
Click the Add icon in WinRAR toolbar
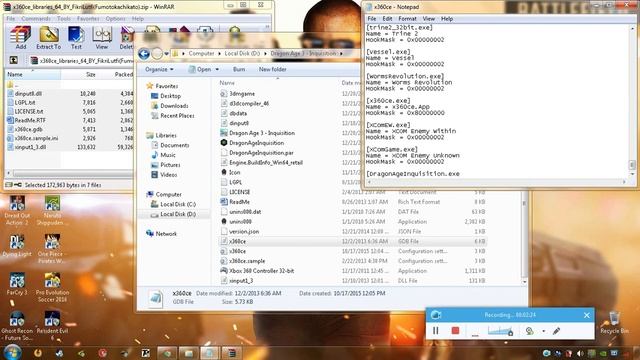click(x=20, y=38)
